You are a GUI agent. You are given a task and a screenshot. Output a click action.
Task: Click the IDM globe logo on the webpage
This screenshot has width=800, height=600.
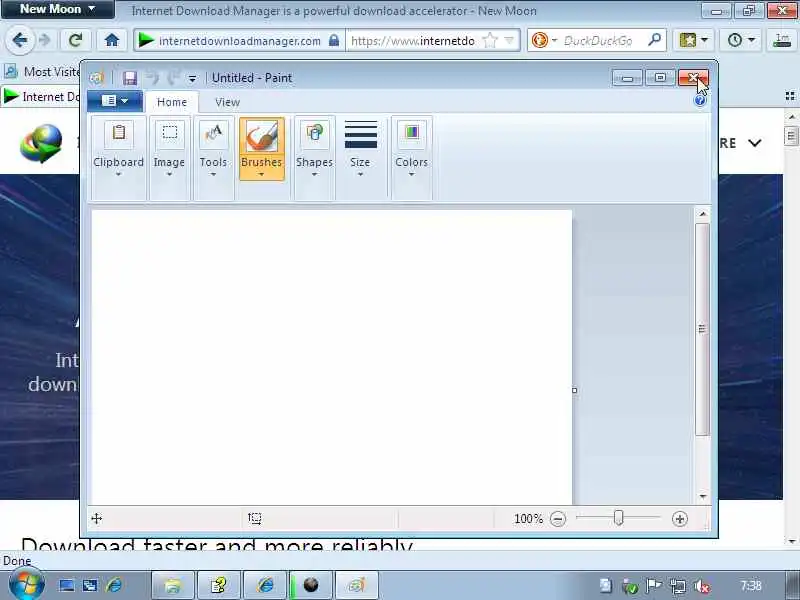(41, 143)
